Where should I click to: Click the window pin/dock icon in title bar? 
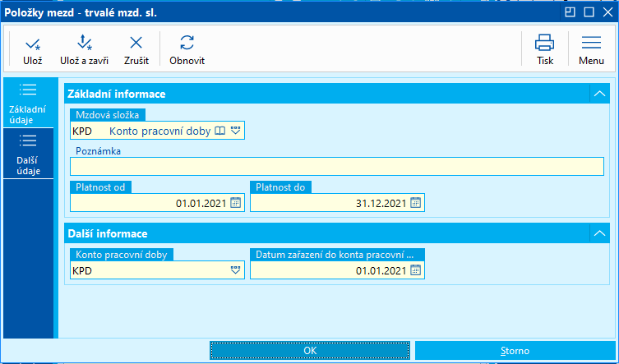570,12
